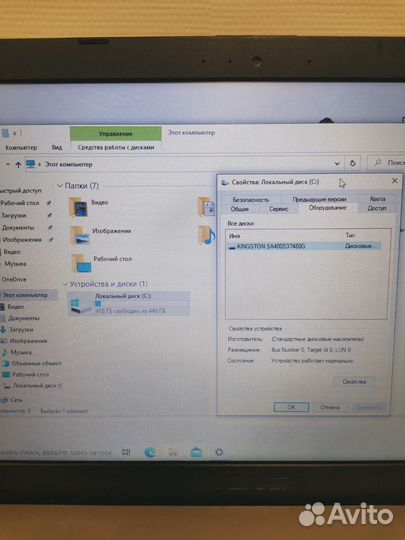Switch to the Общие tab
The image size is (405, 540).
[240, 209]
